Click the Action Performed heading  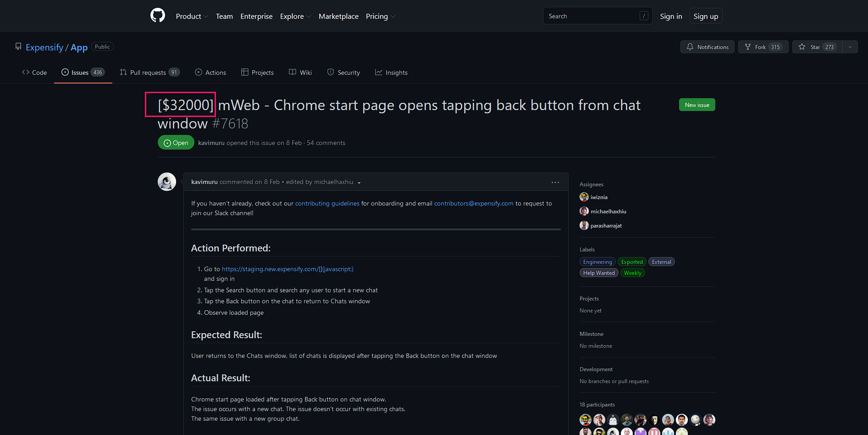231,248
